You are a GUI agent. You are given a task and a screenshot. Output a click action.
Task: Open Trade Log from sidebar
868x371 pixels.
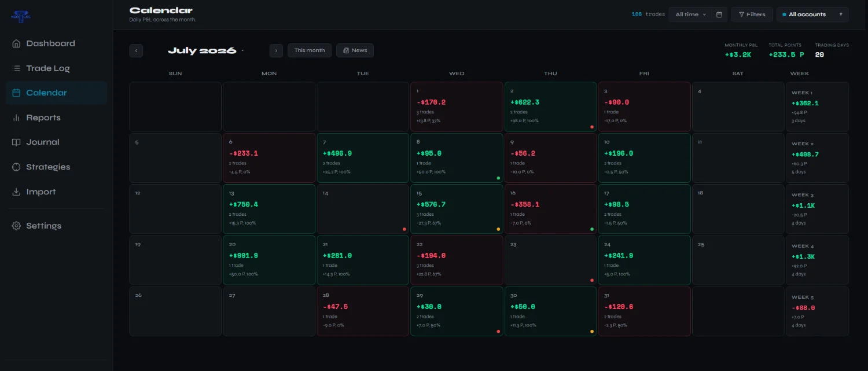[x=56, y=68]
